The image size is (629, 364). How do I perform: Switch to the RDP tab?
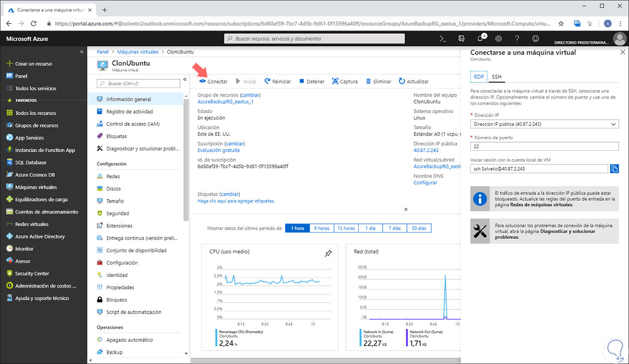click(x=479, y=77)
